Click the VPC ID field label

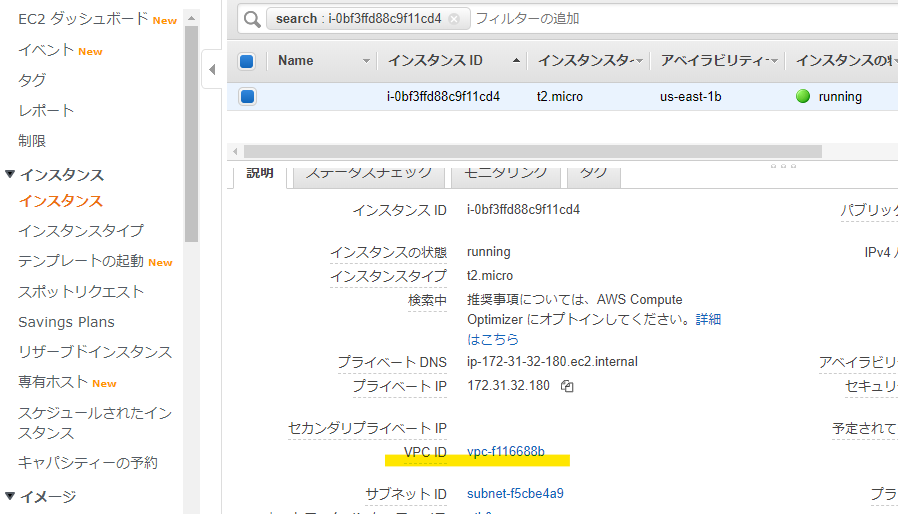[425, 452]
